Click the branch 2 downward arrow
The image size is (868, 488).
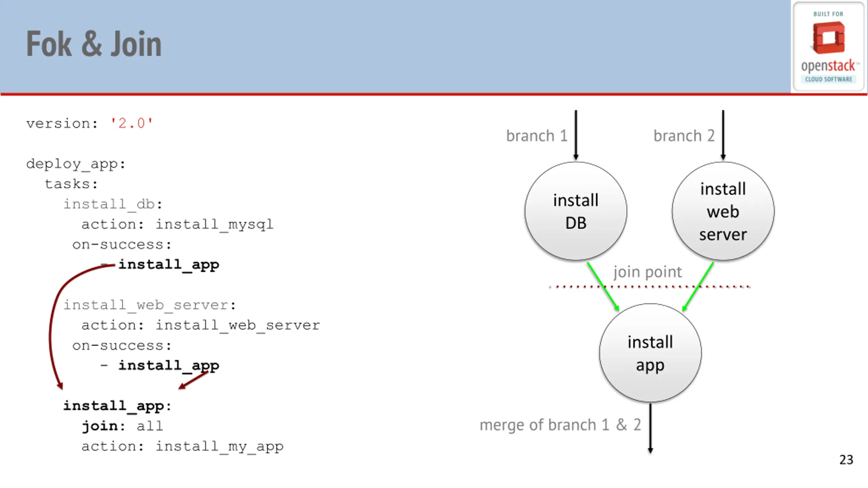pos(723,135)
